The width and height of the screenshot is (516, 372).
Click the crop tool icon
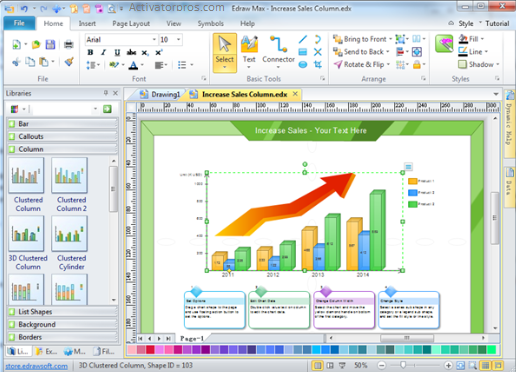tap(318, 64)
